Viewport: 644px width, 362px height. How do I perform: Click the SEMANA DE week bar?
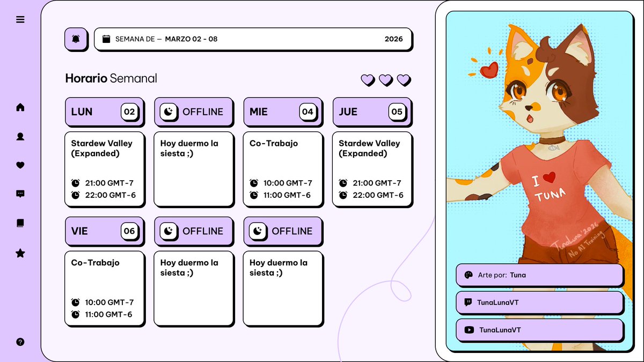(253, 39)
